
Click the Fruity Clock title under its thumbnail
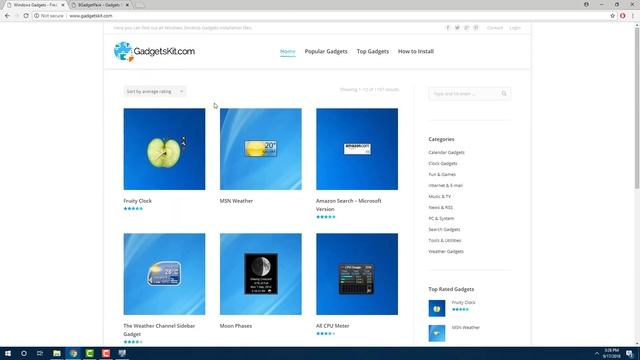138,201
